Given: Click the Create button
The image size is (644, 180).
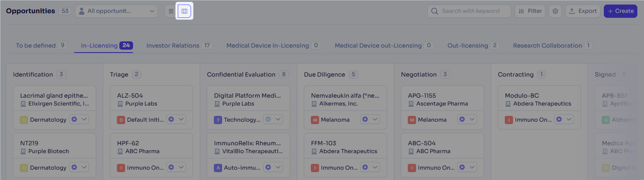Looking at the screenshot, I should [x=620, y=11].
